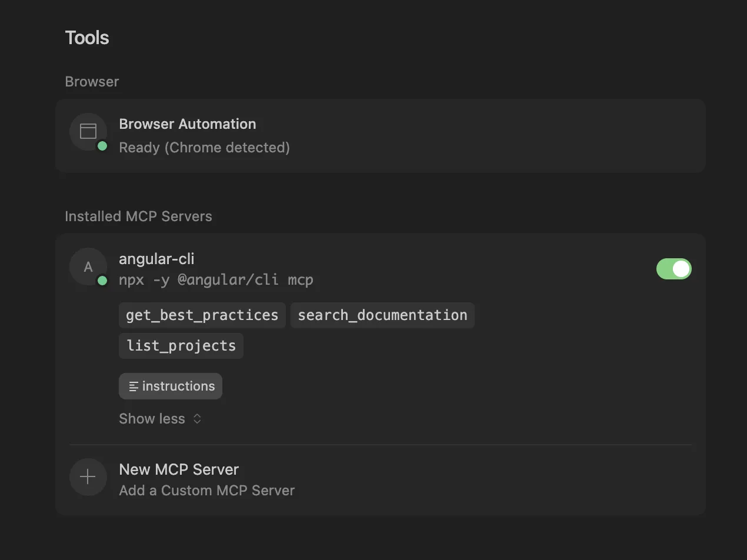Click the chevron icon beside Show less
The image size is (747, 560).
[196, 419]
